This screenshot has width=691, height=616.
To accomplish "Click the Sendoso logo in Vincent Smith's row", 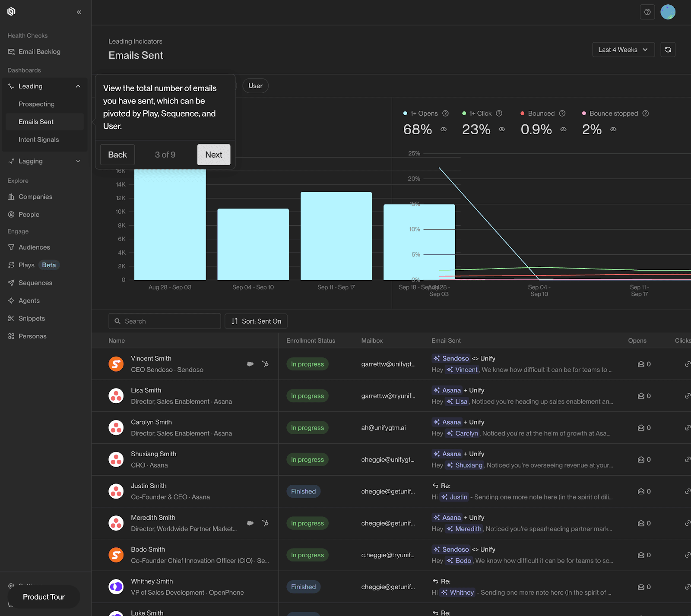I will [x=116, y=364].
